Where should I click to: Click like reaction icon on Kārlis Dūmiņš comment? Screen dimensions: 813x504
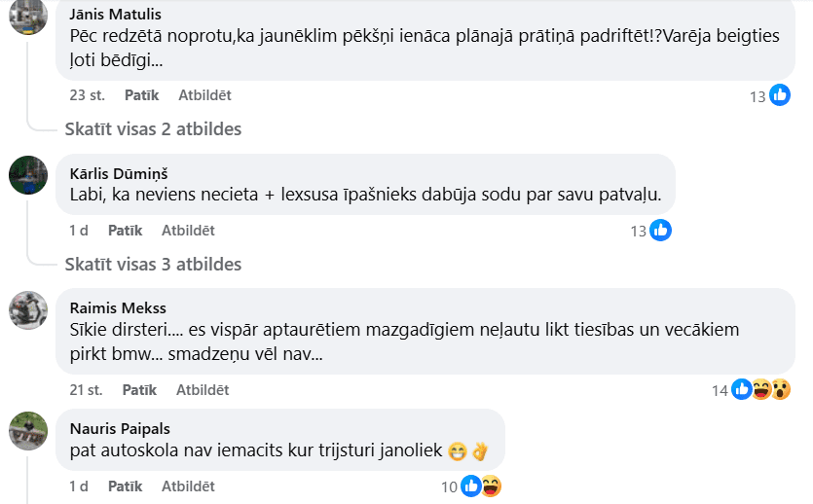click(x=661, y=231)
